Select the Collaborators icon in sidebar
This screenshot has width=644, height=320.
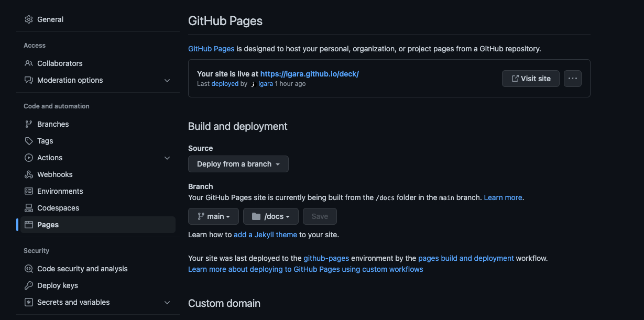click(x=28, y=63)
